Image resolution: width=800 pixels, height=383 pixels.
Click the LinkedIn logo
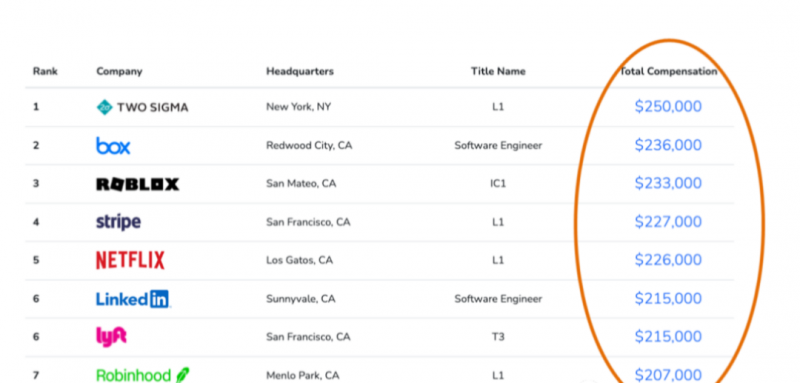pyautogui.click(x=133, y=299)
